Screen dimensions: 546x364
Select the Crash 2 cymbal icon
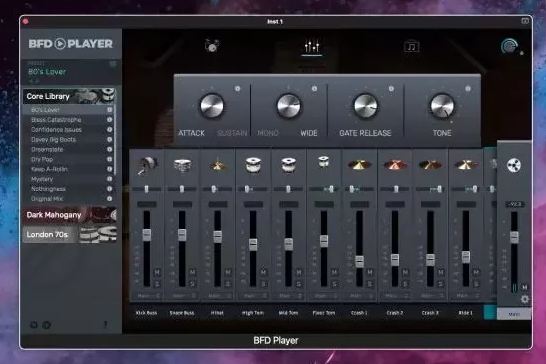(395, 165)
